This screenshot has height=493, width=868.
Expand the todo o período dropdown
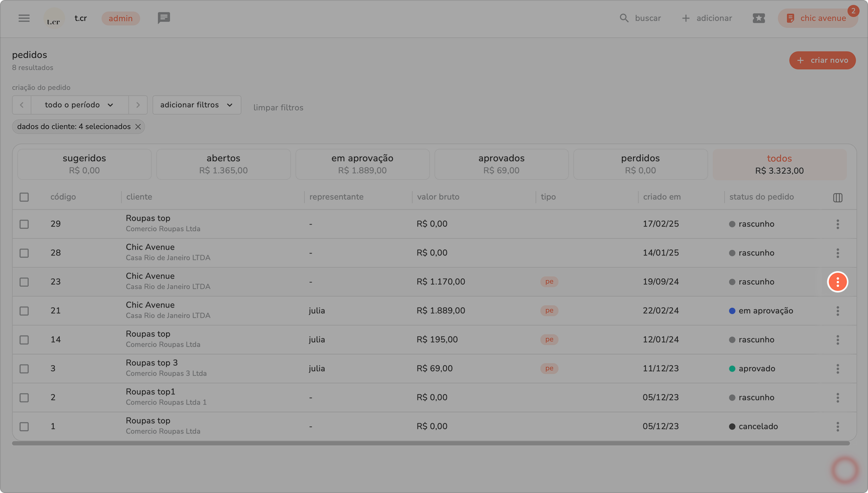tap(79, 105)
